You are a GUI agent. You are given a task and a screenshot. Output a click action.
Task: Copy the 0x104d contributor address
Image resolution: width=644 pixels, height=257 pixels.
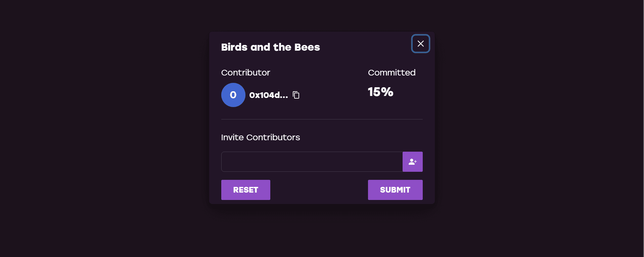point(296,95)
